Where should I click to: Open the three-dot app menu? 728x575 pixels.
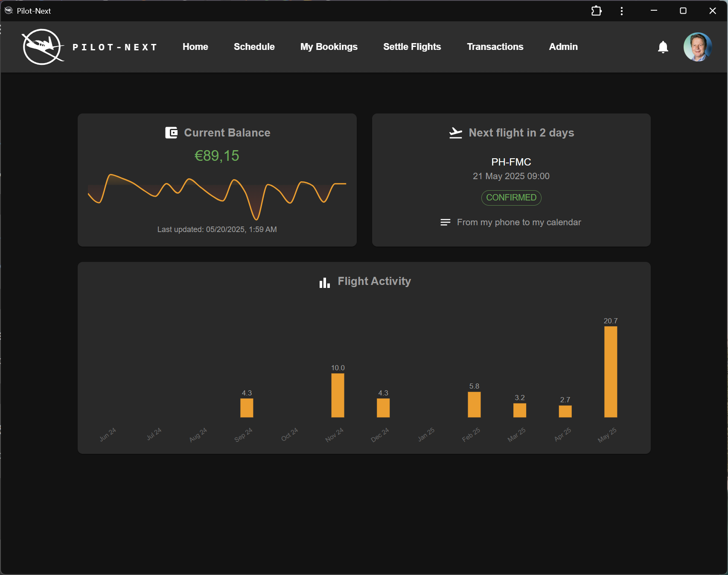(621, 11)
